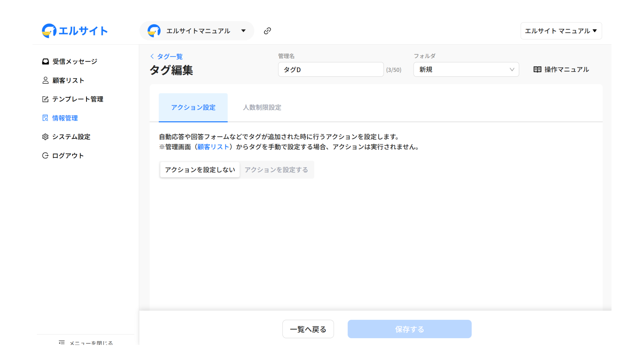Select the アクション設定 tab
The image size is (644, 362).
point(193,108)
